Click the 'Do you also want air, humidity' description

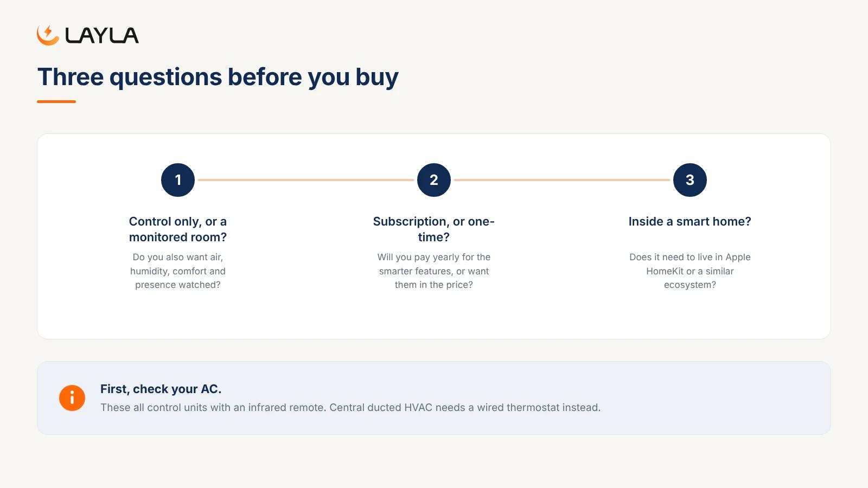click(178, 271)
